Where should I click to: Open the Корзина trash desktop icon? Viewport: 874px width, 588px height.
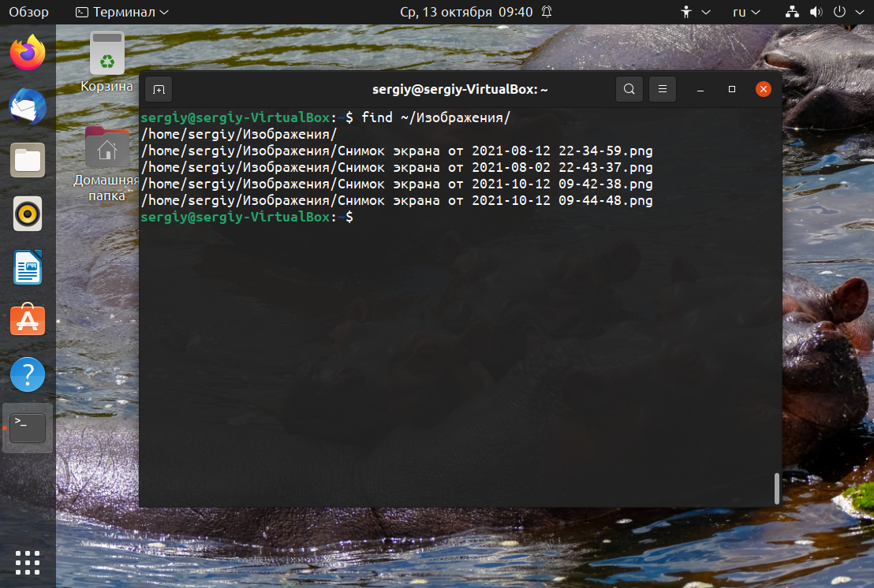107,61
